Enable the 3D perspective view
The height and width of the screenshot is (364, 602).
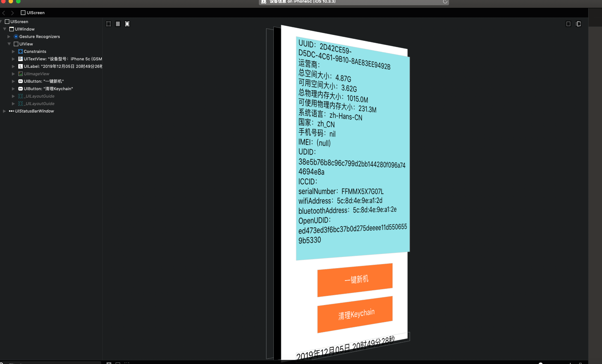[x=579, y=23]
